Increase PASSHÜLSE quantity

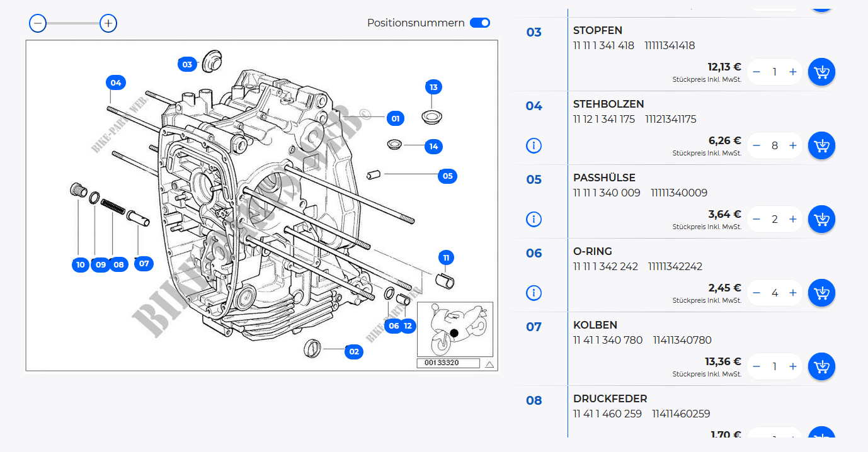point(792,219)
